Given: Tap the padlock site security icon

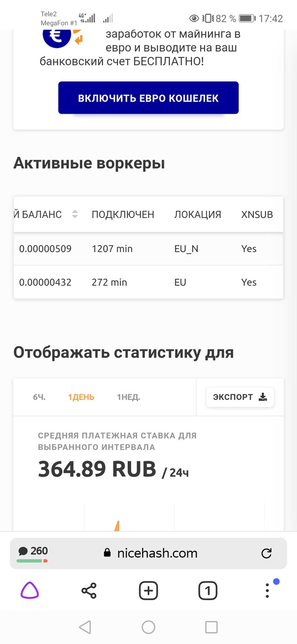Looking at the screenshot, I should pos(107,553).
